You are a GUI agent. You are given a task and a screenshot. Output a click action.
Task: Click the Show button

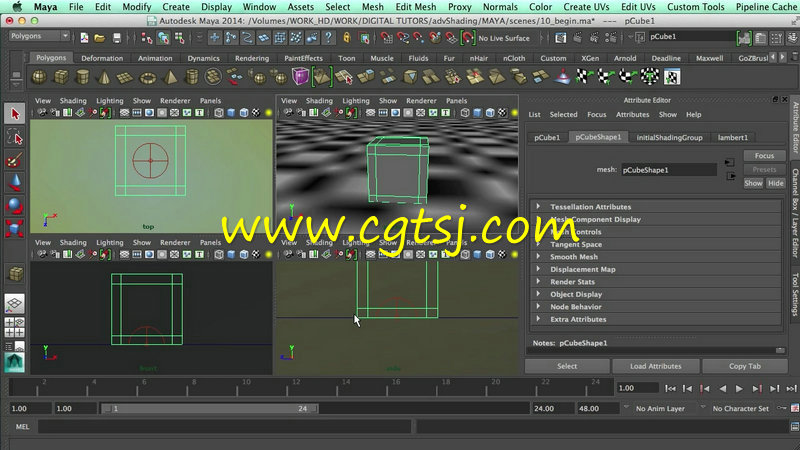(x=753, y=183)
